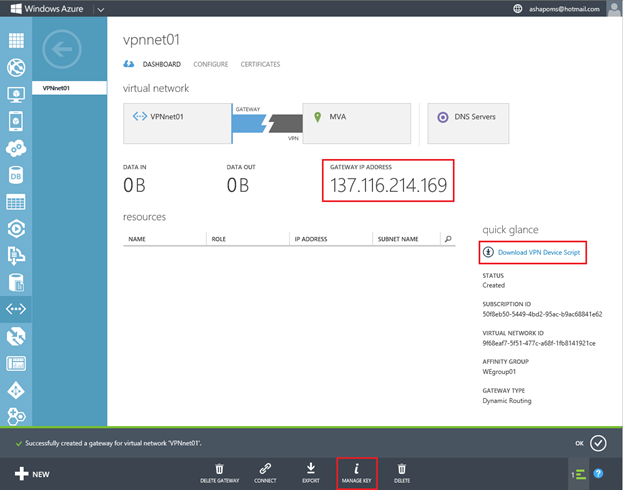Screen dimensions: 623x490
Task: Click the Windows Azure logo
Action: click(46, 9)
